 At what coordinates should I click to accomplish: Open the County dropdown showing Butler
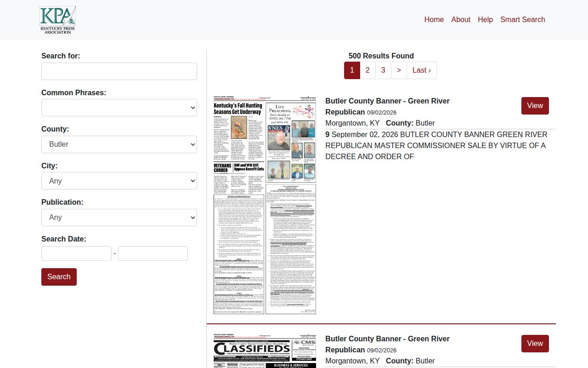119,144
